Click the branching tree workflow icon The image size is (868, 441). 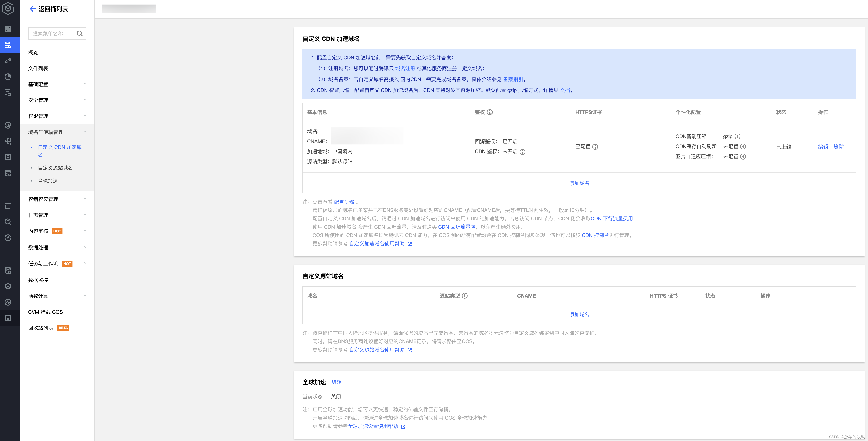(8, 141)
